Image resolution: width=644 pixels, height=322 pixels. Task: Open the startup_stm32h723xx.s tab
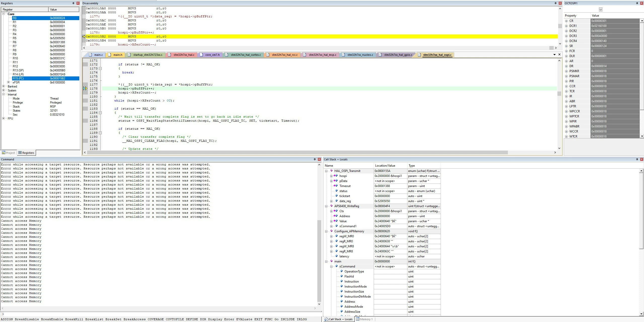click(x=145, y=55)
